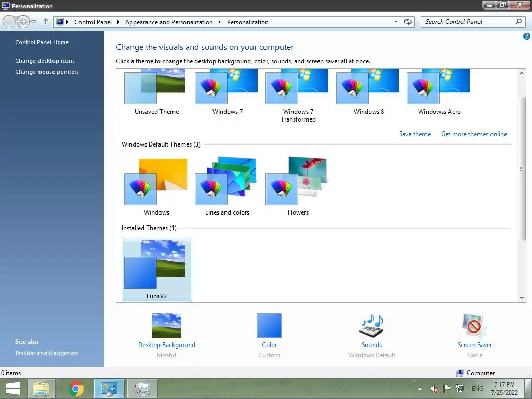The width and height of the screenshot is (532, 399).
Task: Click the Control Panel breadcrumb
Action: point(92,22)
